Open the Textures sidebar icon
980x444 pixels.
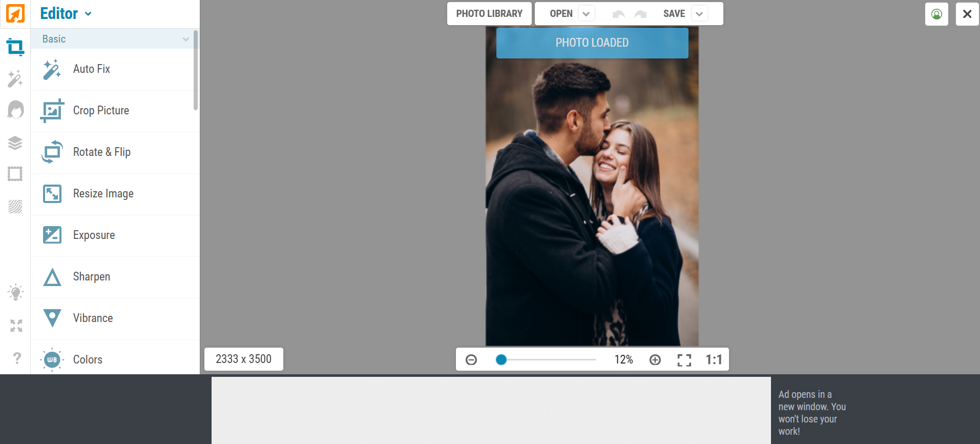[x=15, y=206]
